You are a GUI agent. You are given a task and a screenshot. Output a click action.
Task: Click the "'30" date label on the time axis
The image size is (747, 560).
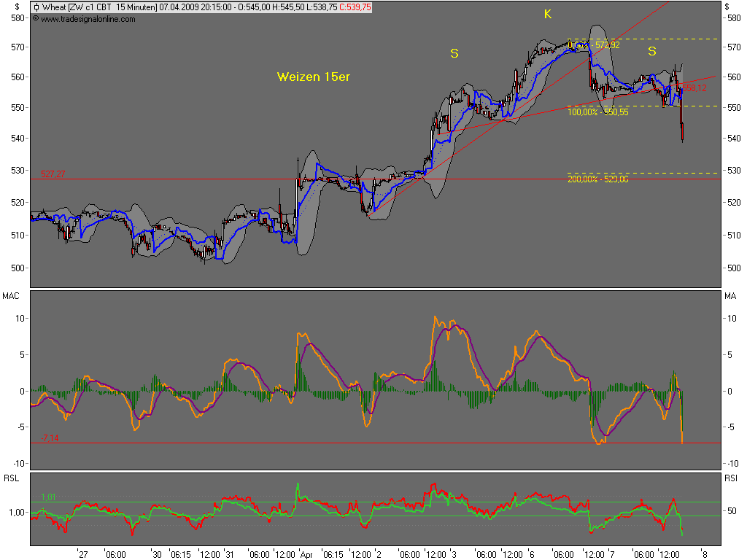coord(156,554)
